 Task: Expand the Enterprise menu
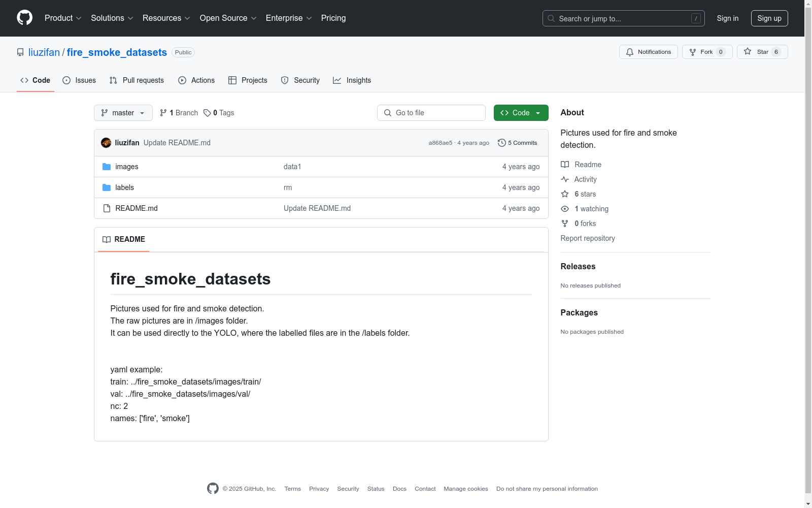pos(288,18)
